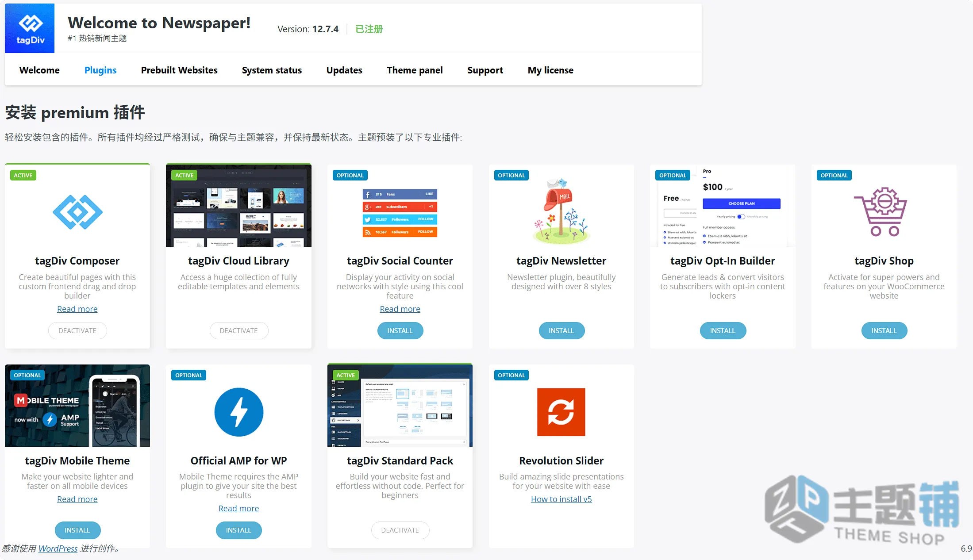Click the OPTIONAL badge on Mobile Theme
Viewport: 973px width, 560px height.
pos(27,375)
